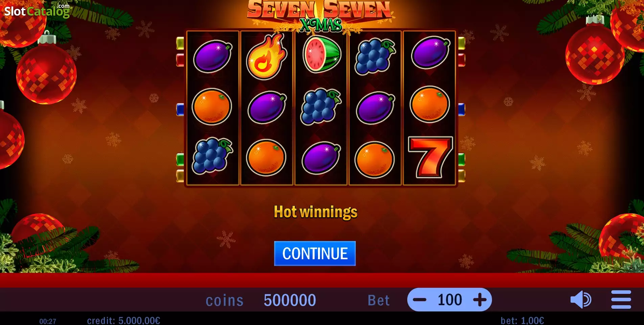
Task: Click the watermelon symbol on reel three
Action: pos(321,55)
